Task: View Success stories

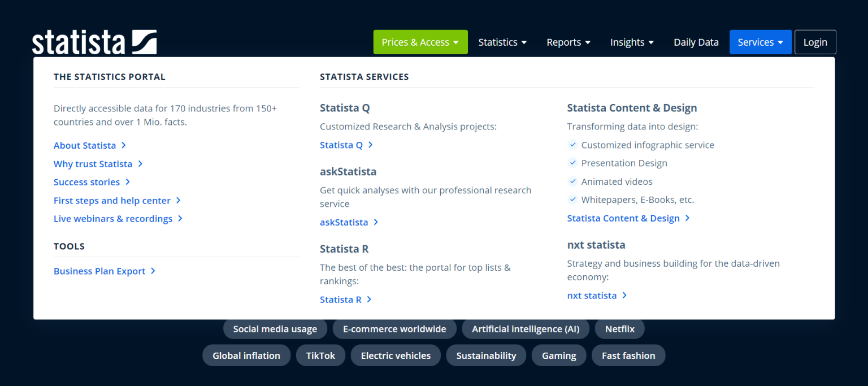Action: 87,182
